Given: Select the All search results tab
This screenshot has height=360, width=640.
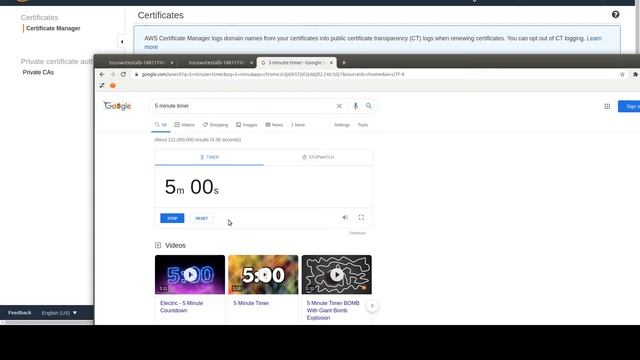Looking at the screenshot, I should [161, 125].
